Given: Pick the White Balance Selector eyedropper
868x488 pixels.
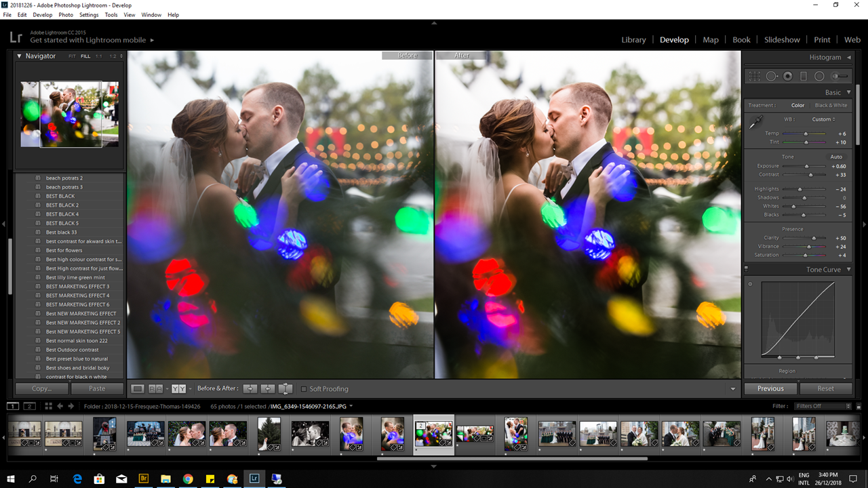Looking at the screenshot, I should 755,122.
